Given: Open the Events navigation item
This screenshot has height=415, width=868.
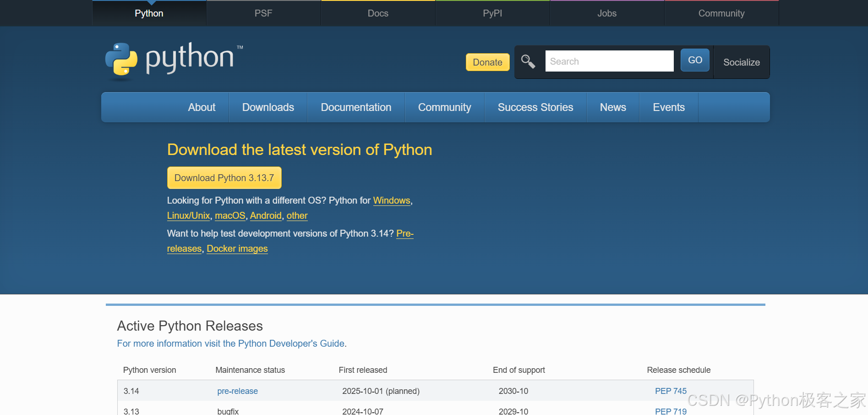Looking at the screenshot, I should coord(669,107).
